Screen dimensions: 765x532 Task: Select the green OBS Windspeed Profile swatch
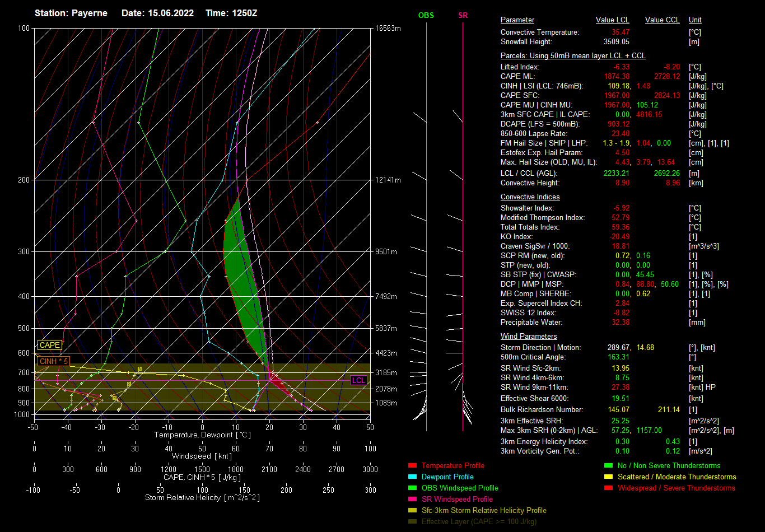pos(413,488)
